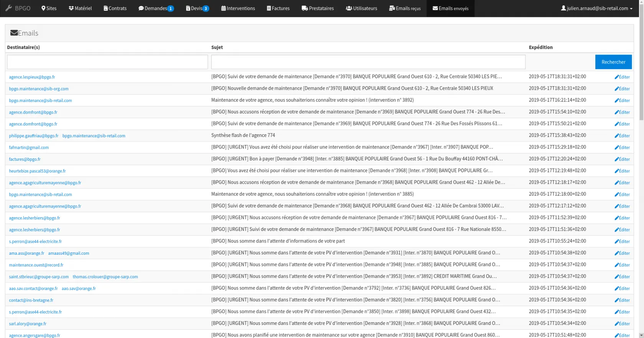Focus the Sujet filter field
This screenshot has height=338, width=644.
[x=368, y=62]
